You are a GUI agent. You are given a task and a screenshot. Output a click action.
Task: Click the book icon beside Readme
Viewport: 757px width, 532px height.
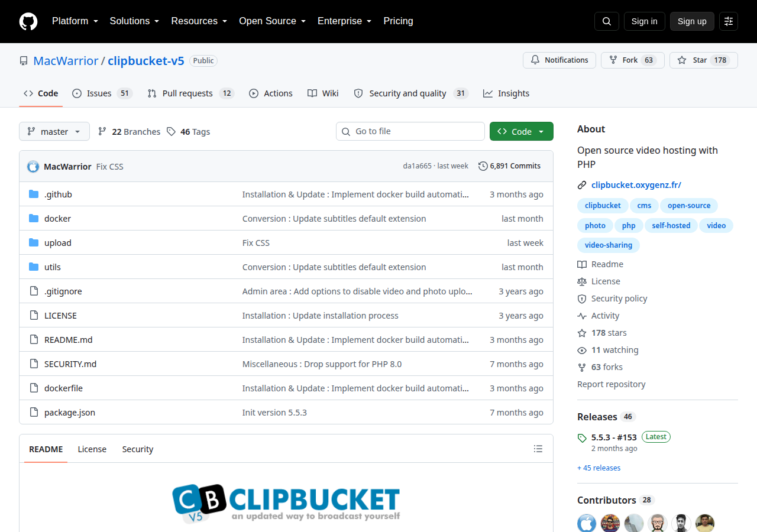(x=582, y=265)
